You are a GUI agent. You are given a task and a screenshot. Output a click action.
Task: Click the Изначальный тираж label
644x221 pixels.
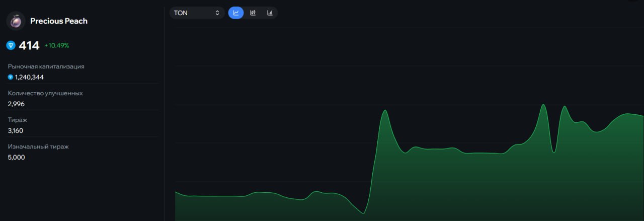pos(38,146)
